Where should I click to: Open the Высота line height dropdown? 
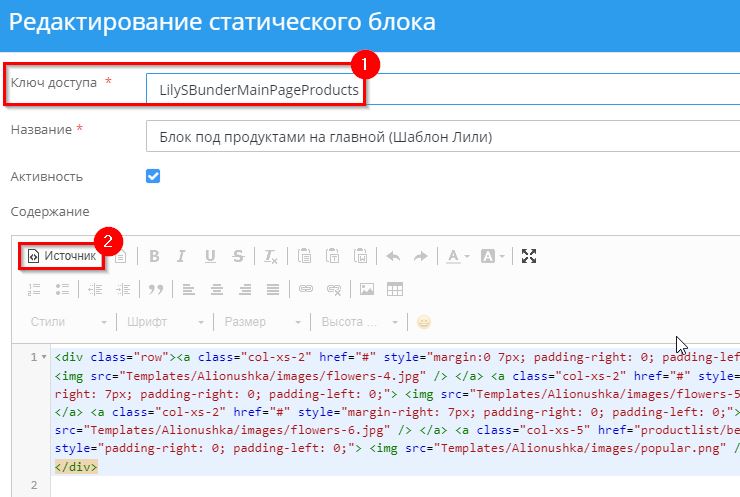coord(357,322)
